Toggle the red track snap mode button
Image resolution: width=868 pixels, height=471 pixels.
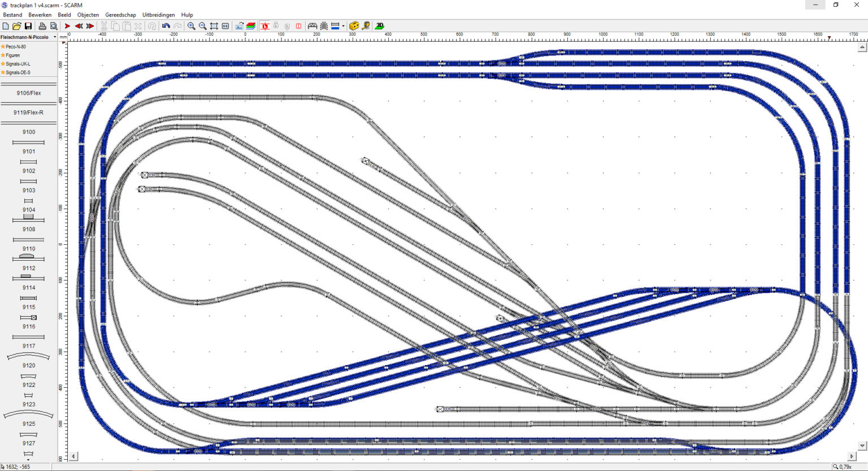[264, 26]
